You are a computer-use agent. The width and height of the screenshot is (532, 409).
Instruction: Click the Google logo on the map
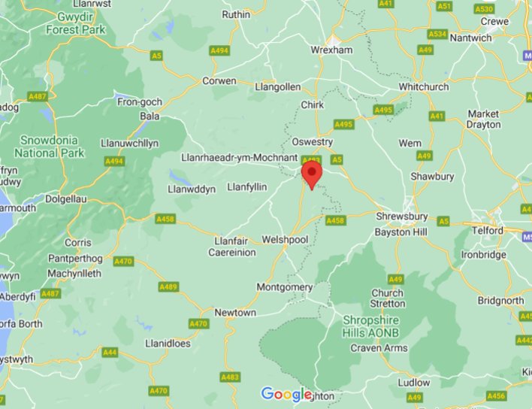(x=286, y=394)
